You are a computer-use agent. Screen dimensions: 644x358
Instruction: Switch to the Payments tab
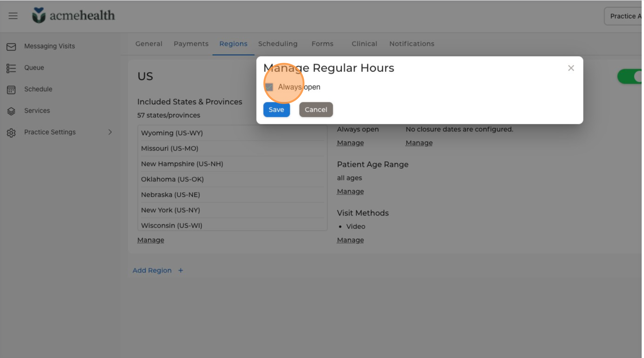tap(191, 44)
